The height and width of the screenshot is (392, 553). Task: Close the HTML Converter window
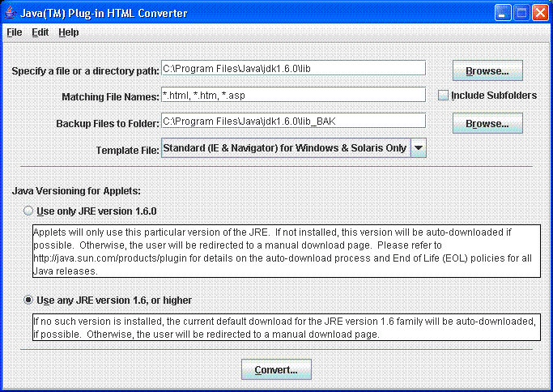(x=540, y=13)
